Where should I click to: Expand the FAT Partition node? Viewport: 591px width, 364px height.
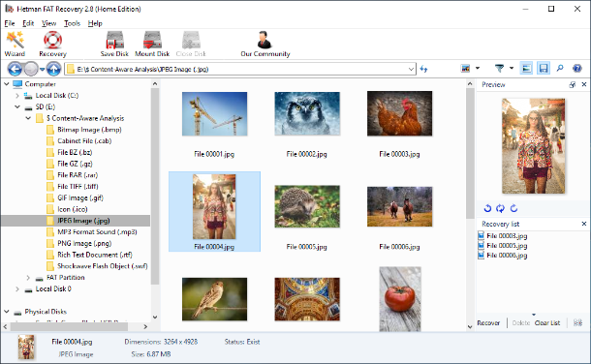pyautogui.click(x=28, y=278)
